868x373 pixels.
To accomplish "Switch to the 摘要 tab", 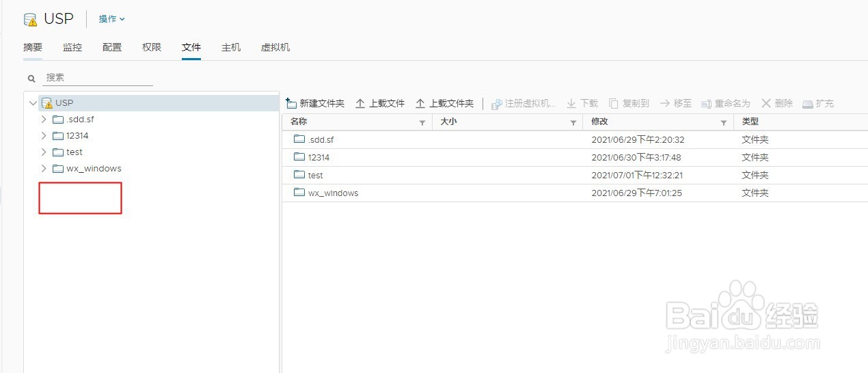I will click(x=33, y=47).
